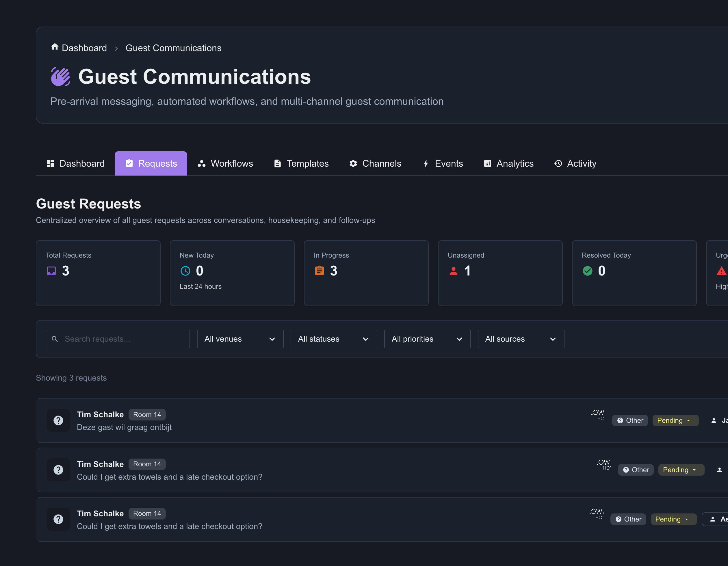The height and width of the screenshot is (566, 728).
Task: Click the Total Requests inbox icon
Action: [x=51, y=271]
